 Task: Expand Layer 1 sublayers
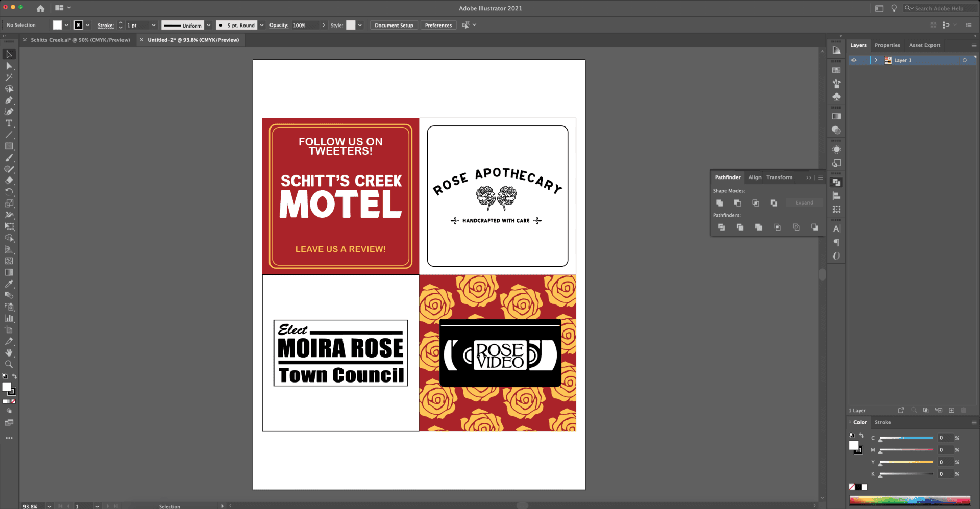876,60
